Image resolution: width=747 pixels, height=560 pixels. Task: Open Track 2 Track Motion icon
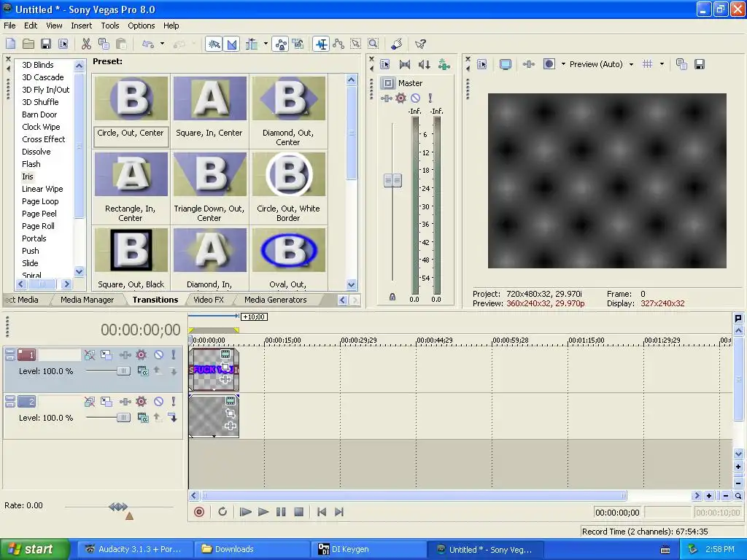pyautogui.click(x=107, y=402)
